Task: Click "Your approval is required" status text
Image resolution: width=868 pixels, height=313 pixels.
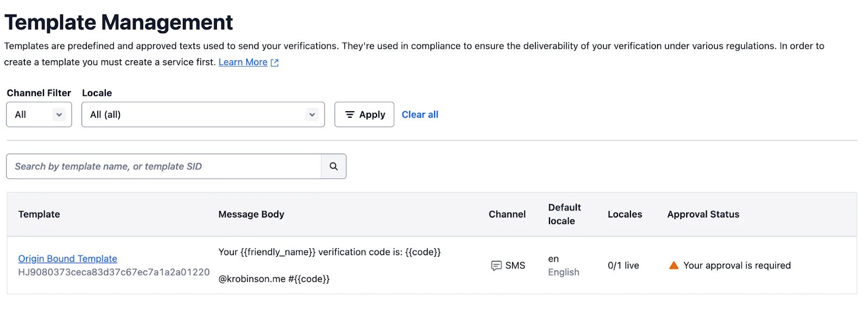Action: [737, 266]
